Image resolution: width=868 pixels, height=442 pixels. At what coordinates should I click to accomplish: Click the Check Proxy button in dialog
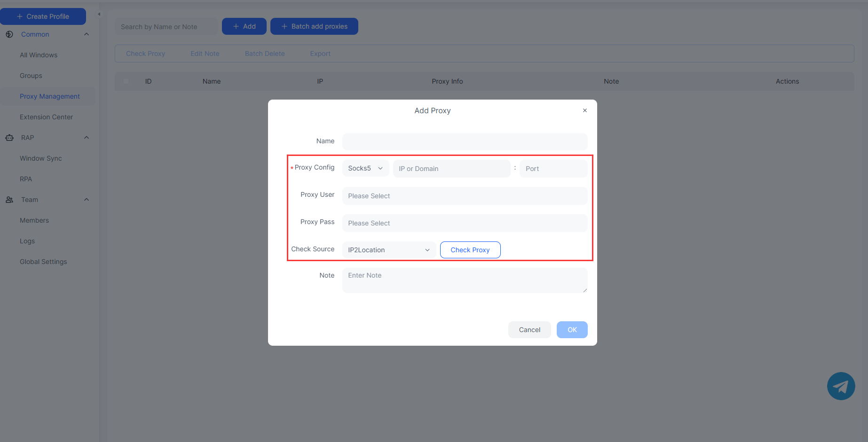[x=470, y=250]
